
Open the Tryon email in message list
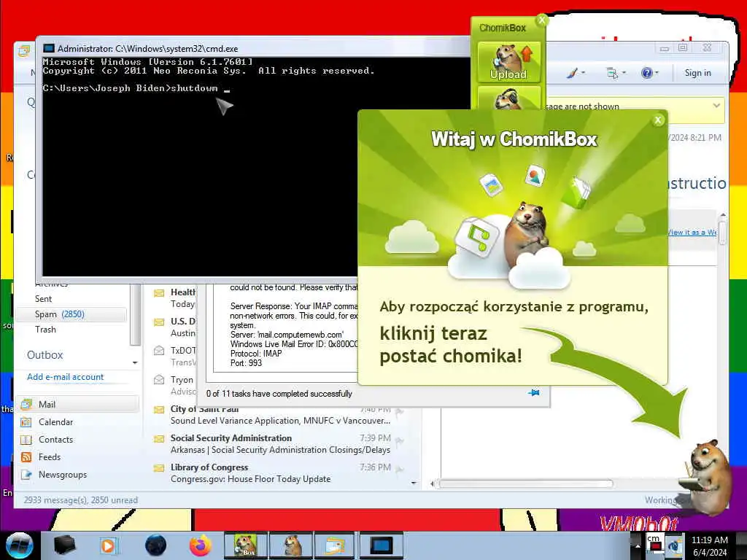[x=175, y=385]
